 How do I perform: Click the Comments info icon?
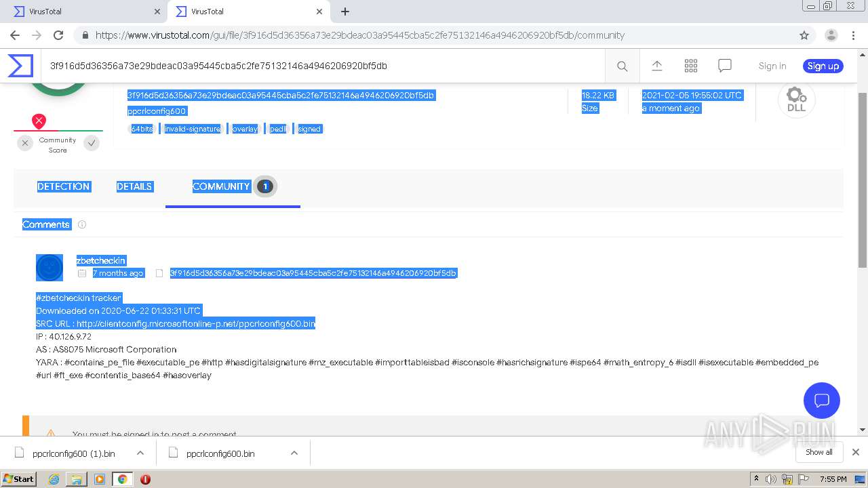click(x=82, y=224)
